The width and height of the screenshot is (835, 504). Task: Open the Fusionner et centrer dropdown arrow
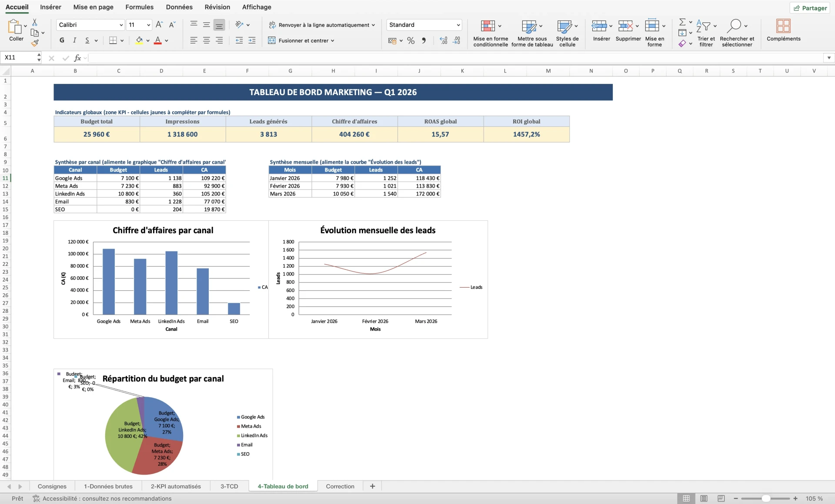click(x=333, y=40)
